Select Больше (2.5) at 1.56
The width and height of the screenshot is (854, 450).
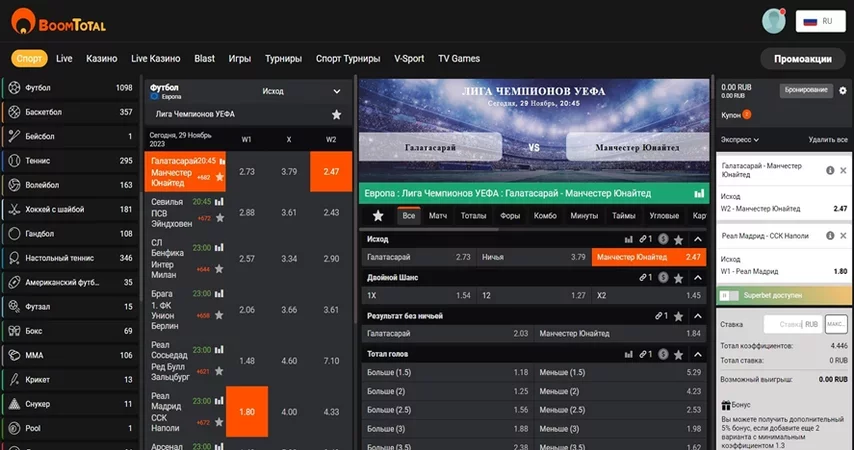point(448,410)
